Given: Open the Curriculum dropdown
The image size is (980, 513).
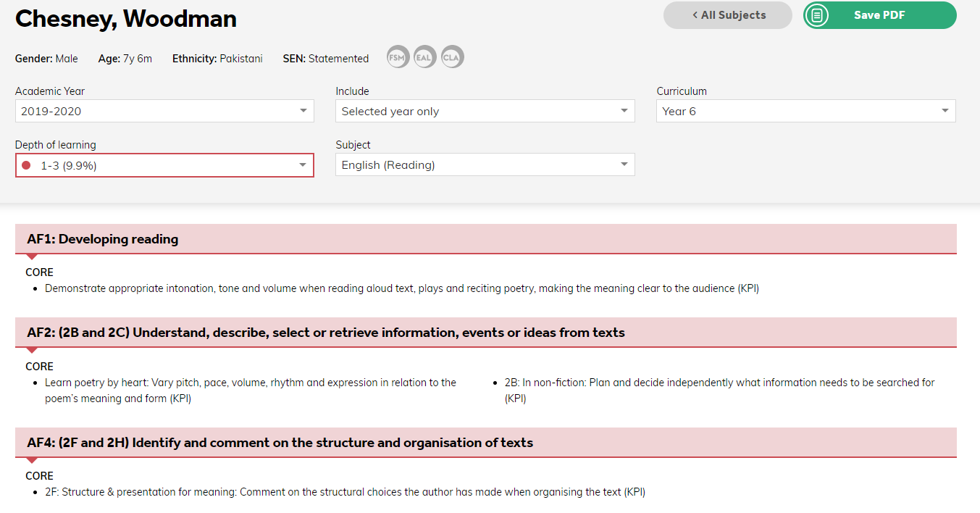Looking at the screenshot, I should point(805,111).
